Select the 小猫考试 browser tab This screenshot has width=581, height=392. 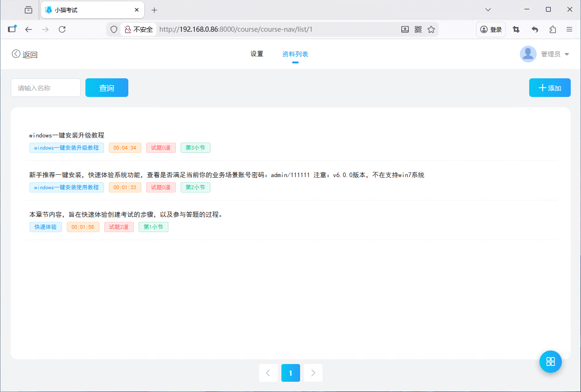coord(92,10)
